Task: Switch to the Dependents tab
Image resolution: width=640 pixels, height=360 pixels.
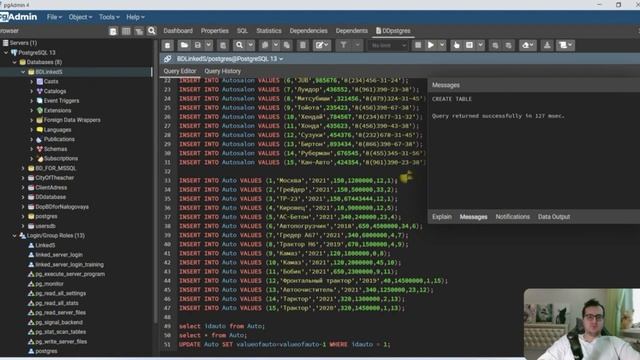Action: (351, 31)
